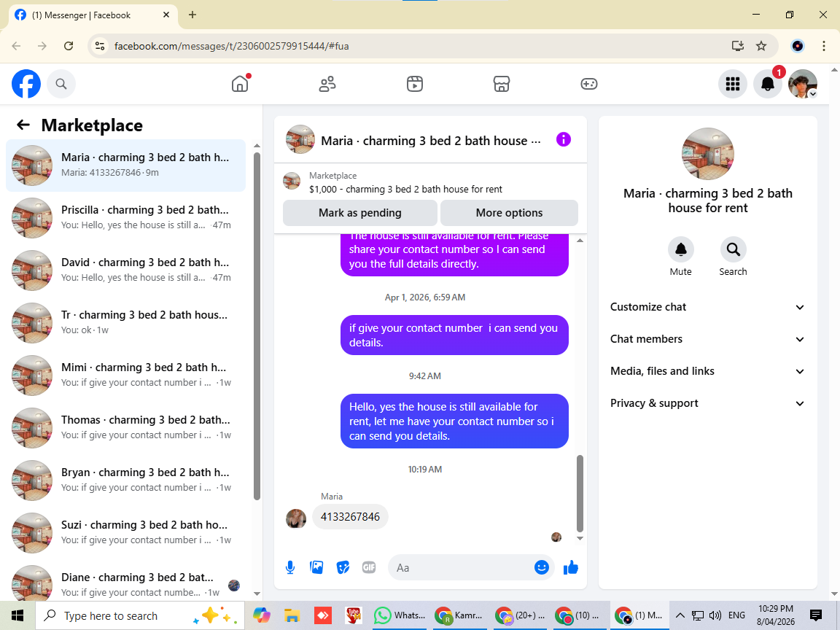Show hidden system tray icons chevron
The image size is (840, 630).
click(680, 615)
